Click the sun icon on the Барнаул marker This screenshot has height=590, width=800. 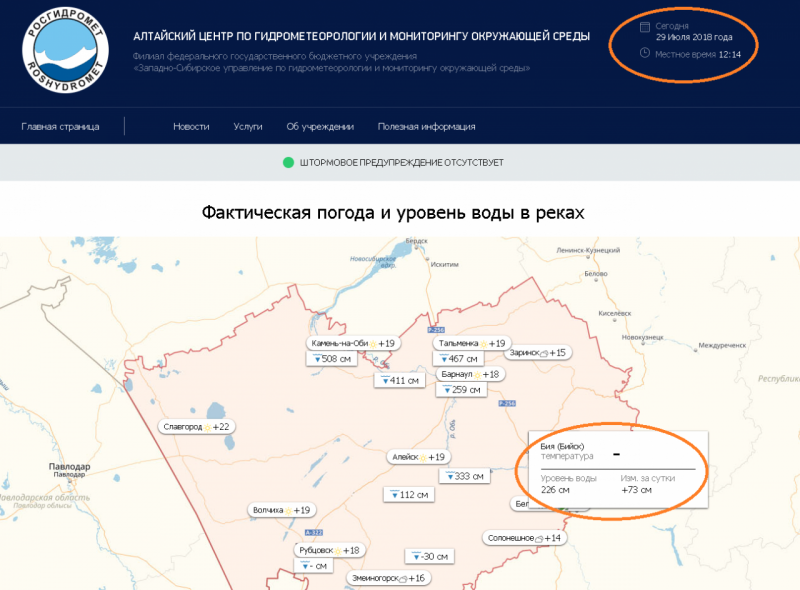point(479,374)
